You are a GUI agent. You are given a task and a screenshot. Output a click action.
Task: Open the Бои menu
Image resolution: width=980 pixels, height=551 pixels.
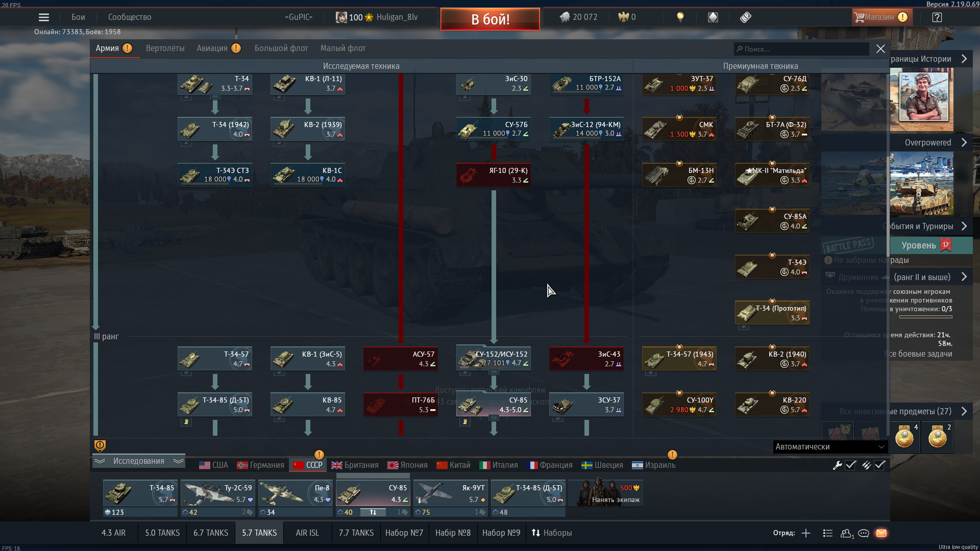click(x=78, y=17)
